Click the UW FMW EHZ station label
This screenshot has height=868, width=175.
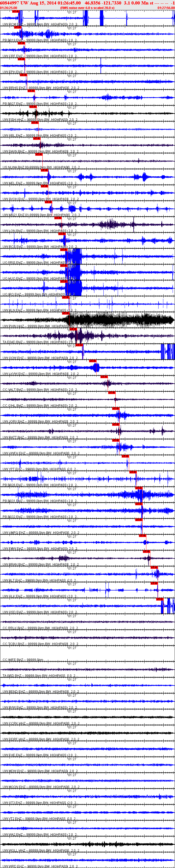[x=40, y=549]
